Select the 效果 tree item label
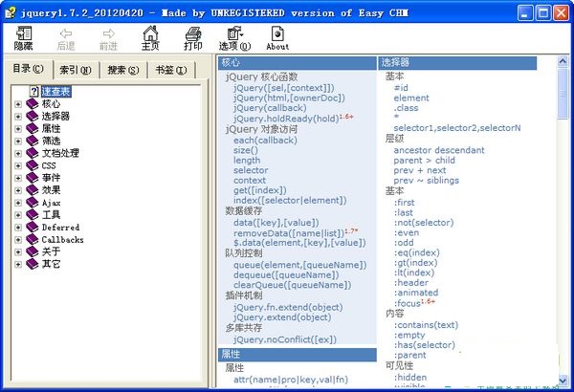Image resolution: width=574 pixels, height=392 pixels. coord(51,190)
